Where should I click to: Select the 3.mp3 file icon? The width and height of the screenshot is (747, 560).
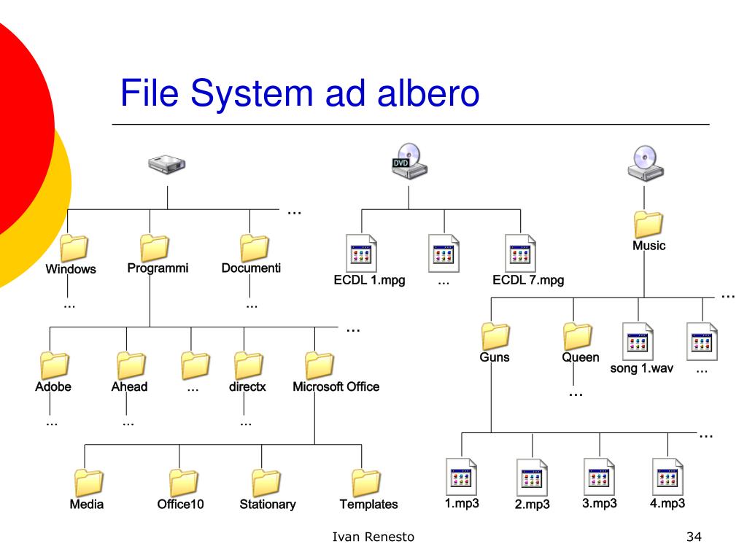600,477
